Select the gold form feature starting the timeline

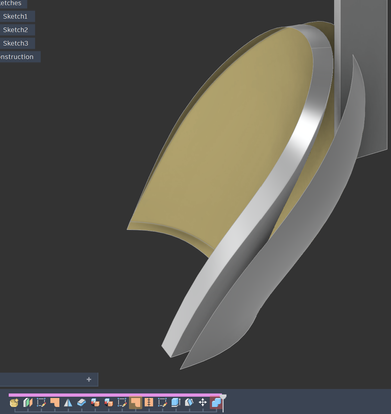coord(14,403)
